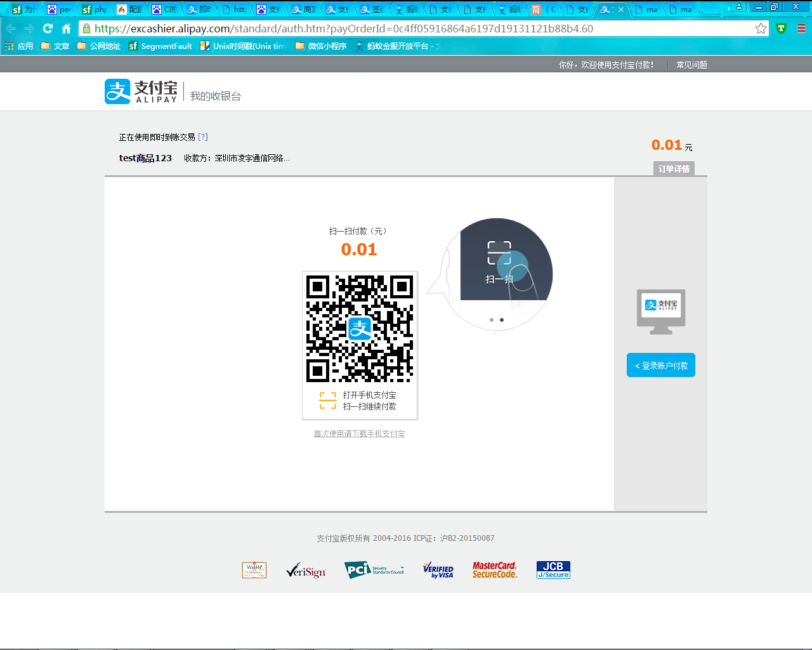Switch to the CI tab with the paw icon
The image size is (812, 650).
164,10
